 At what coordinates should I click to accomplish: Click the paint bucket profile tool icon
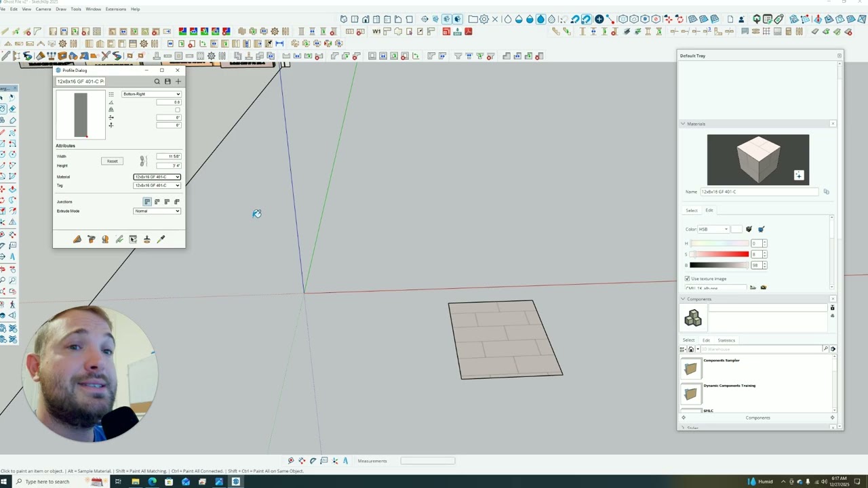pos(92,239)
